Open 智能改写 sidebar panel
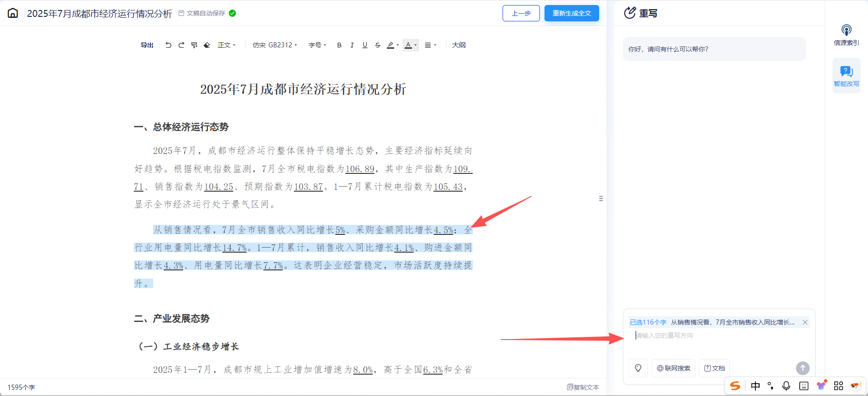 point(847,76)
